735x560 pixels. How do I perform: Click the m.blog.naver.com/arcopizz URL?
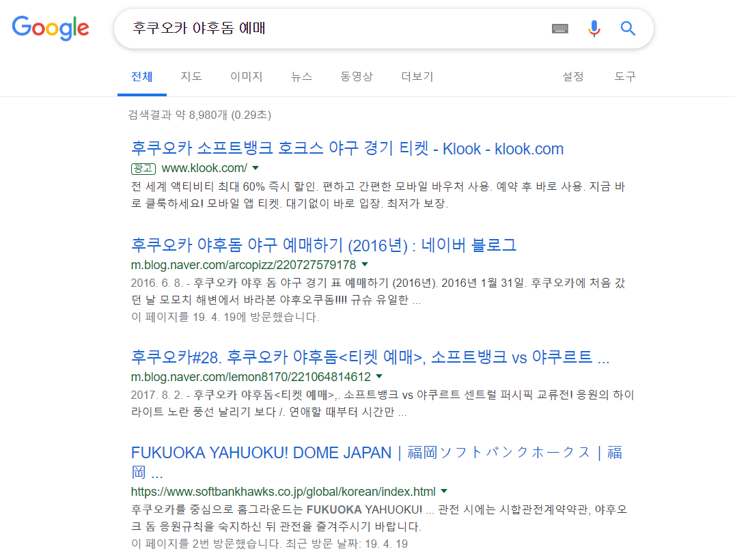tap(243, 265)
